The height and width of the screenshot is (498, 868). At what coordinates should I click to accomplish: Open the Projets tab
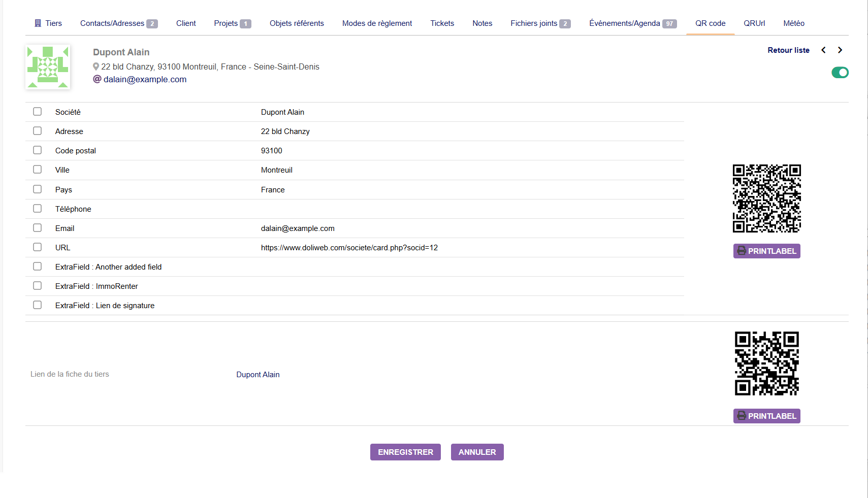[233, 23]
